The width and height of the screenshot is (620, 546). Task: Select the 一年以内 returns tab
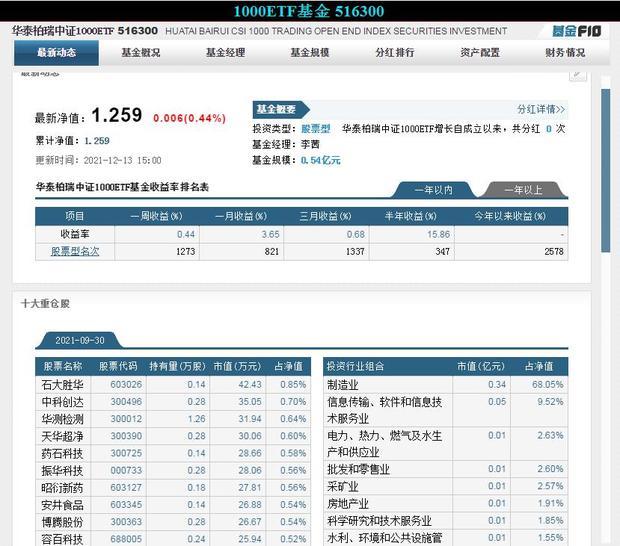point(434,190)
